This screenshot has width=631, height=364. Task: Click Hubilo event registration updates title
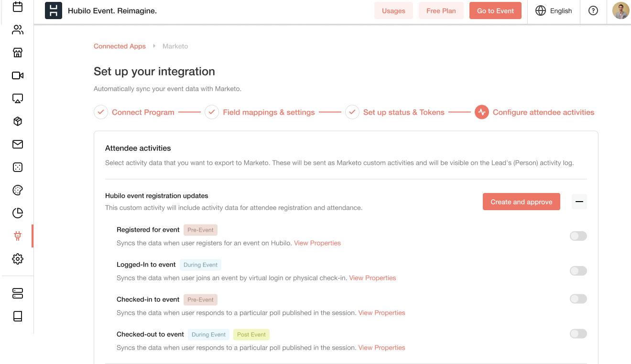157,196
